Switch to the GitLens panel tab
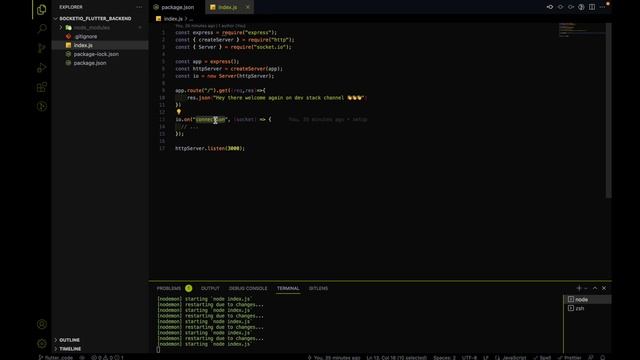Image resolution: width=640 pixels, height=360 pixels. (x=318, y=288)
